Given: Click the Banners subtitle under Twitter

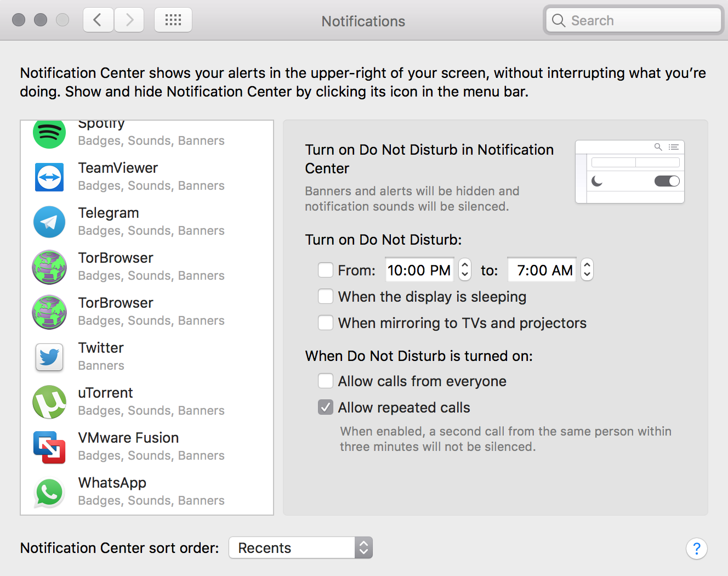Looking at the screenshot, I should pos(101,365).
